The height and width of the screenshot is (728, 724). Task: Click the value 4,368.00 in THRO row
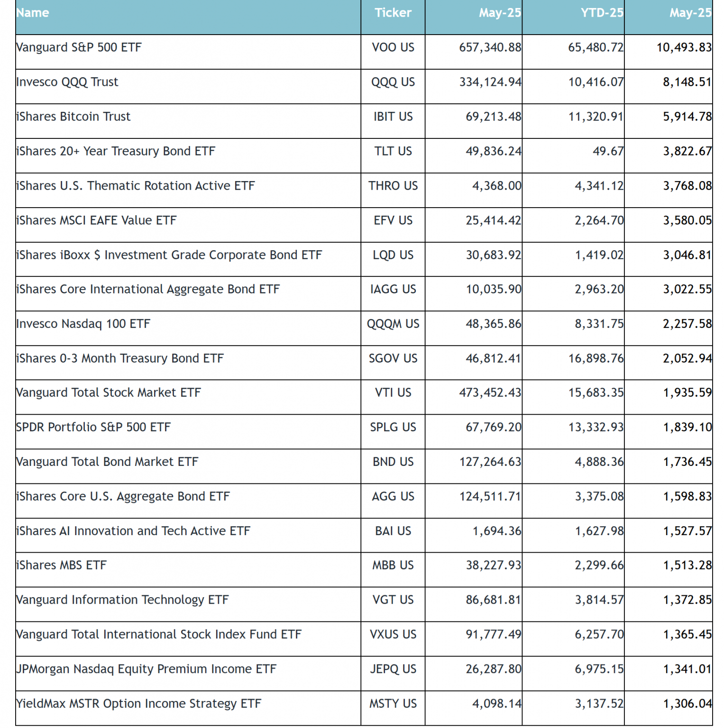pyautogui.click(x=496, y=186)
